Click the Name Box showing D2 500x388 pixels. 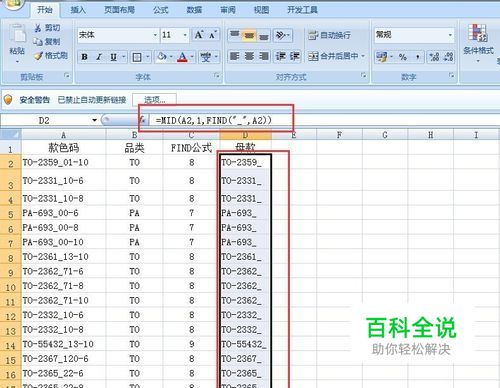tap(44, 121)
